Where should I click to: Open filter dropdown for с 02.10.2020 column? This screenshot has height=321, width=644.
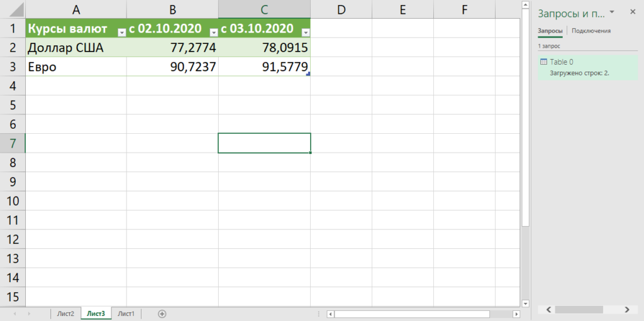[214, 33]
